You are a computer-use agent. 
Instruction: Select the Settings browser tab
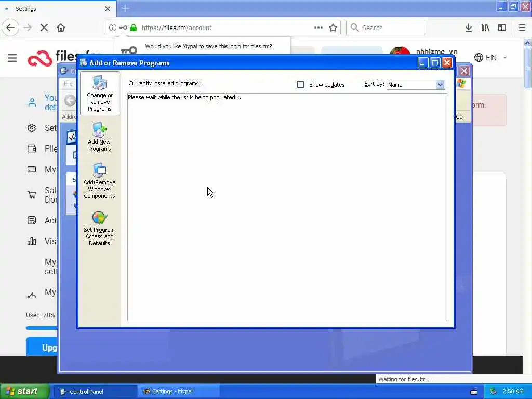coord(58,9)
